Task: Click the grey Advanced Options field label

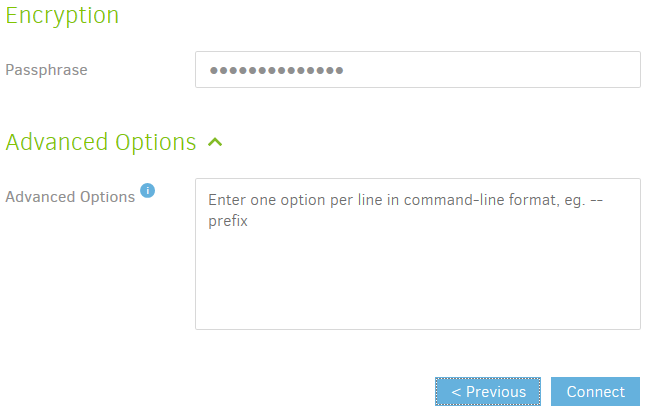Action: pyautogui.click(x=70, y=197)
